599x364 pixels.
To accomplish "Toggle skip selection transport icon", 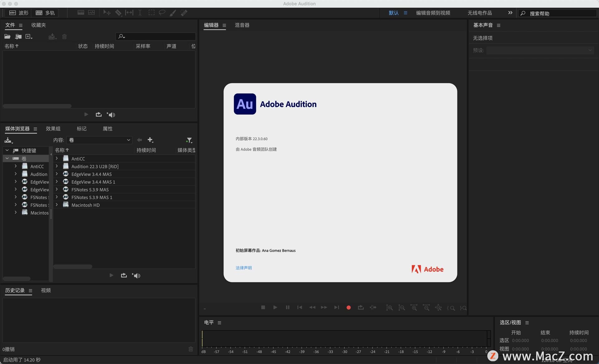I will click(x=373, y=308).
